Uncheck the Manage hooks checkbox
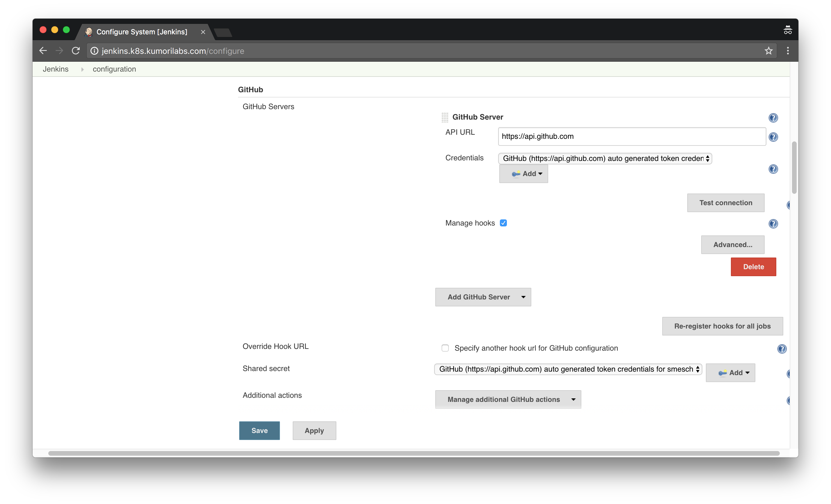This screenshot has height=504, width=831. coord(503,223)
